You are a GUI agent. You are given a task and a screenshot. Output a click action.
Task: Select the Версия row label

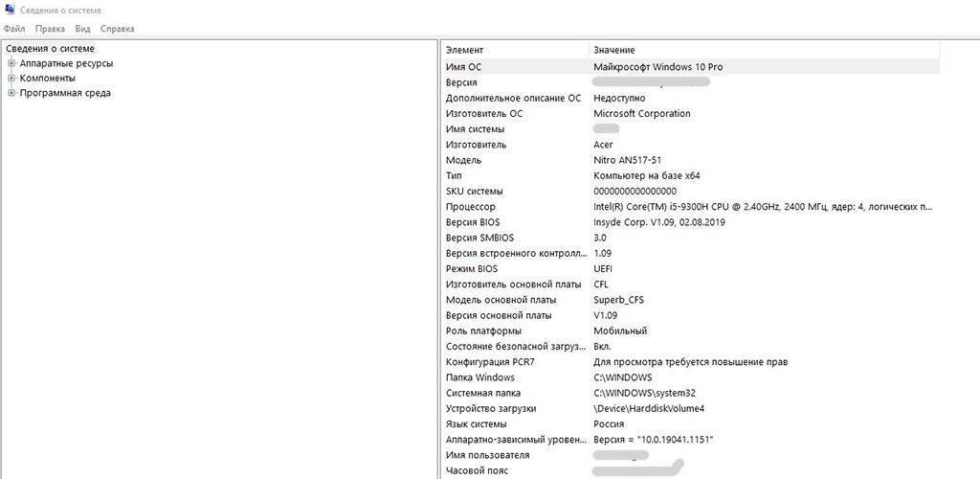(461, 82)
